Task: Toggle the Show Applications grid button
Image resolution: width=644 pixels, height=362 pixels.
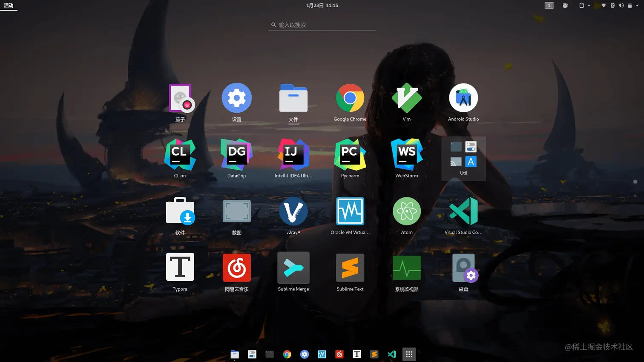Action: click(409, 354)
